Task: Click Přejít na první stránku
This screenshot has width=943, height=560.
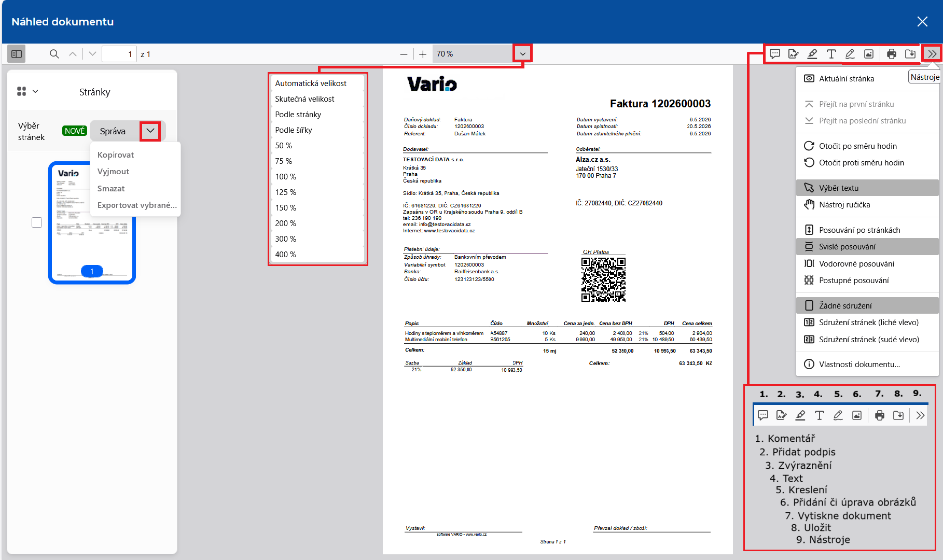Action: tap(867, 104)
